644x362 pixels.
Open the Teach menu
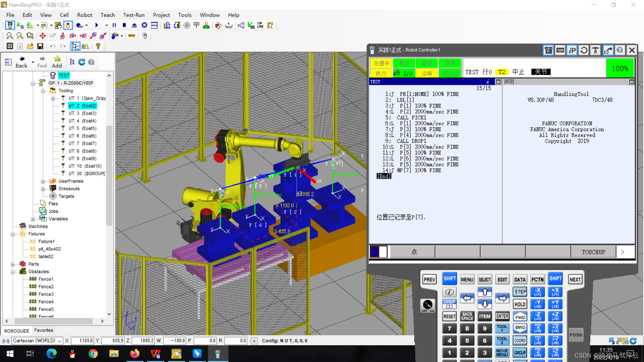[x=108, y=15]
